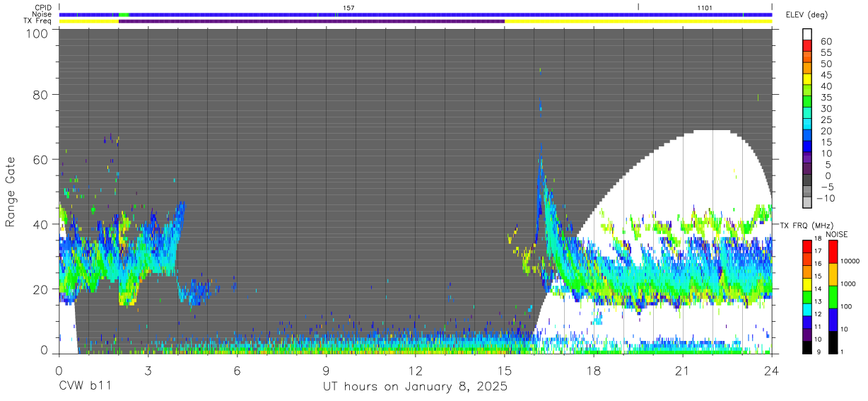The image size is (868, 401).
Task: Click the '1' label on the NOISE scale
Action: [x=841, y=351]
